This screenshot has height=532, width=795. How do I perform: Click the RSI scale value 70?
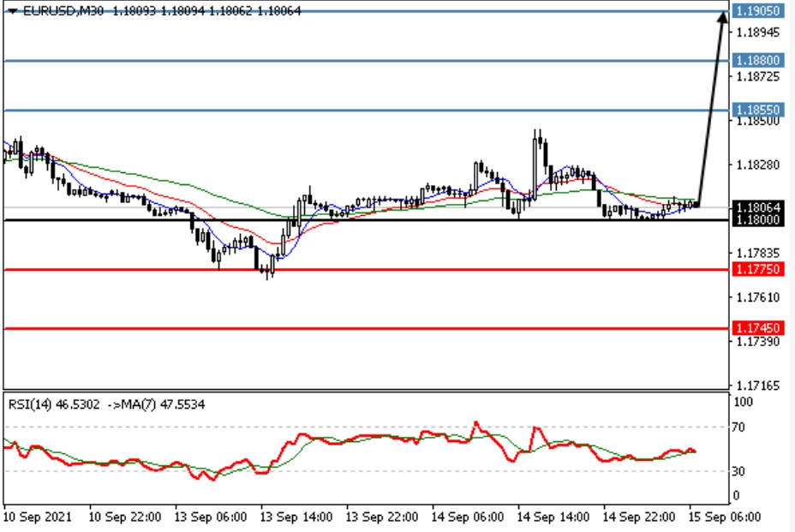(x=739, y=427)
